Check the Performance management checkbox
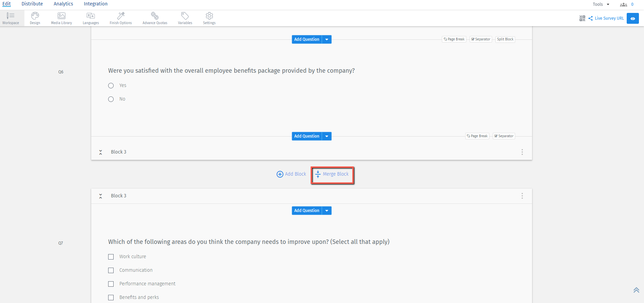644x303 pixels. [111, 284]
